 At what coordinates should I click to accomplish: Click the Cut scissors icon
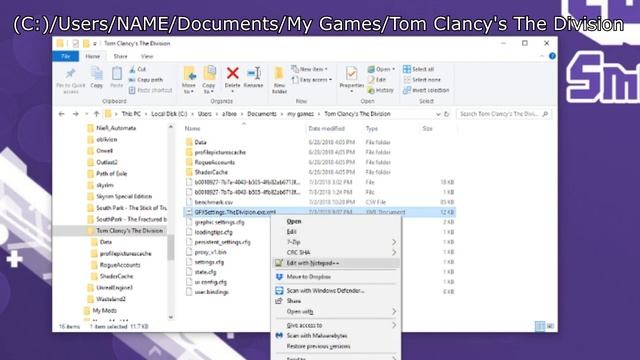point(132,69)
